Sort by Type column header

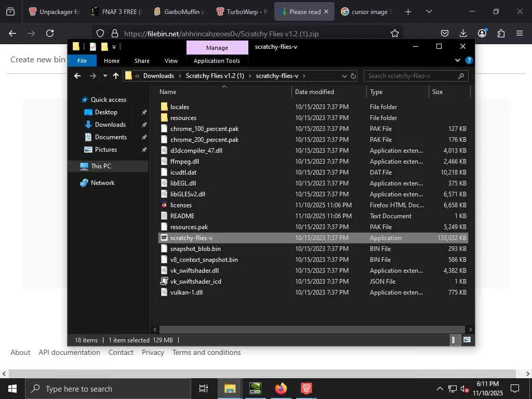click(376, 92)
